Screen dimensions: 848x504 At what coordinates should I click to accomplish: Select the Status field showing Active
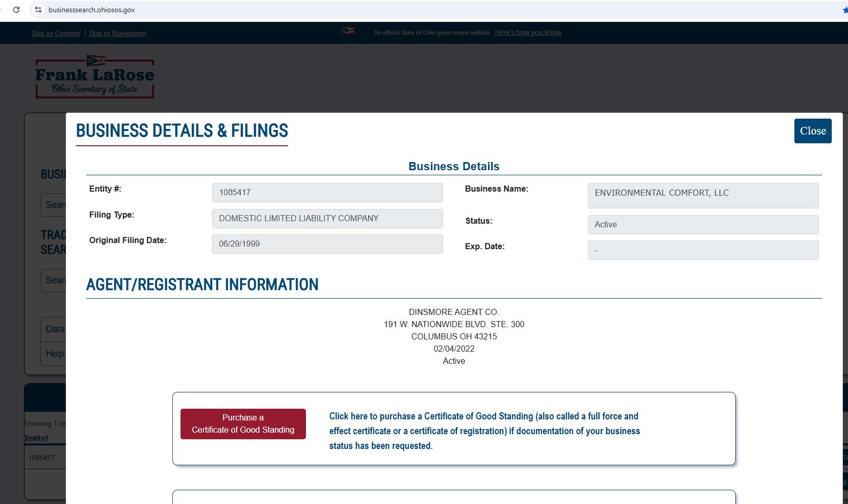click(x=703, y=225)
